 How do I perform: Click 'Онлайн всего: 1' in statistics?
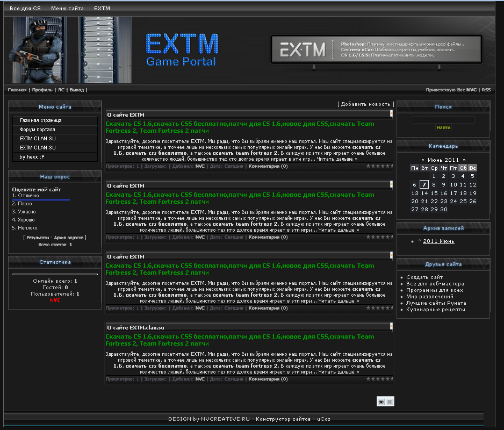55,281
